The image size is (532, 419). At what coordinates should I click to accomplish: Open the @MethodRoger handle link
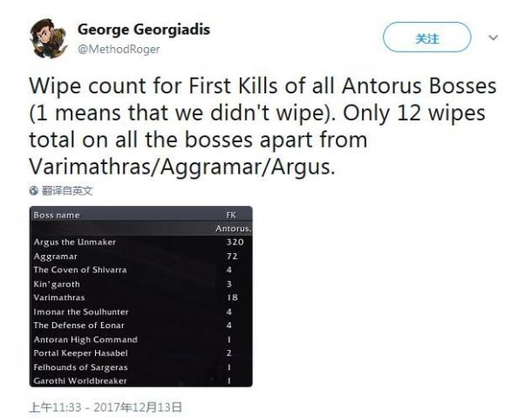pyautogui.click(x=119, y=49)
